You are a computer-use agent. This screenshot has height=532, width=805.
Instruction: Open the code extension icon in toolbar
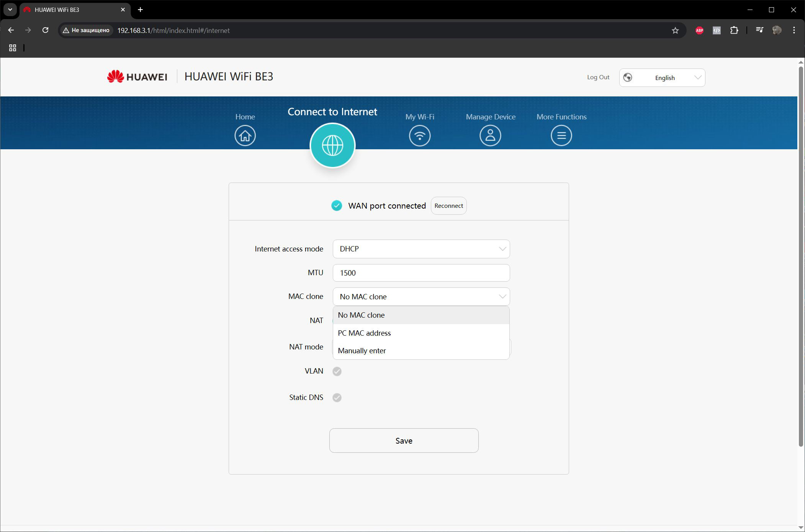(x=717, y=30)
